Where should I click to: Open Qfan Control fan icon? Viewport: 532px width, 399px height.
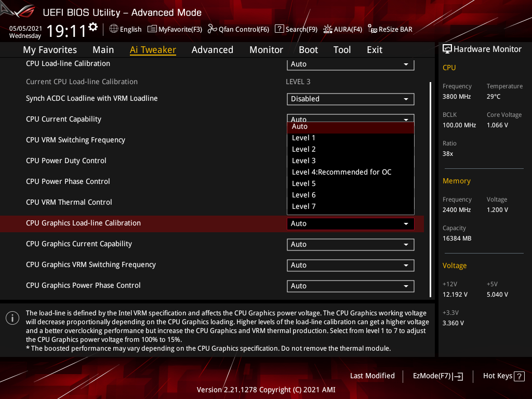[x=212, y=29]
